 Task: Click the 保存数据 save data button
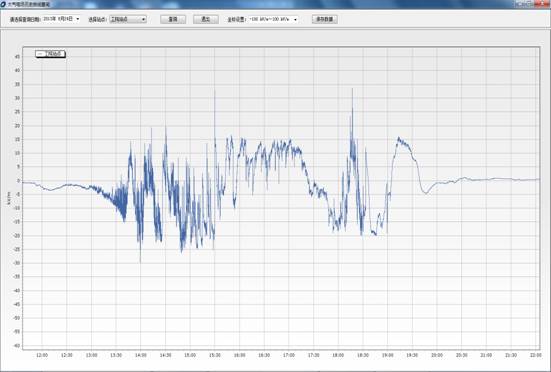pyautogui.click(x=325, y=19)
